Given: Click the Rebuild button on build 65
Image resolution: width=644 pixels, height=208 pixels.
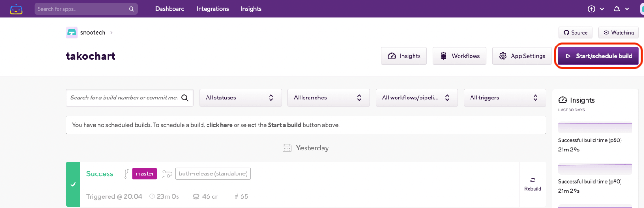Looking at the screenshot, I should click(533, 184).
